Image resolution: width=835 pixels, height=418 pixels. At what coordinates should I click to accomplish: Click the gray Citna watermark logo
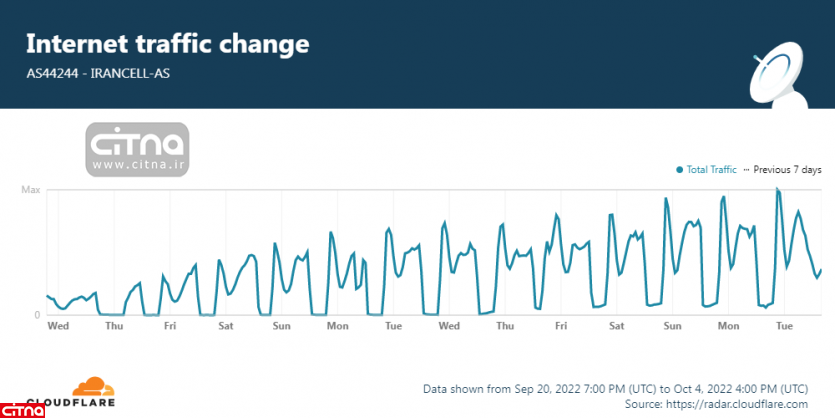coord(136,150)
